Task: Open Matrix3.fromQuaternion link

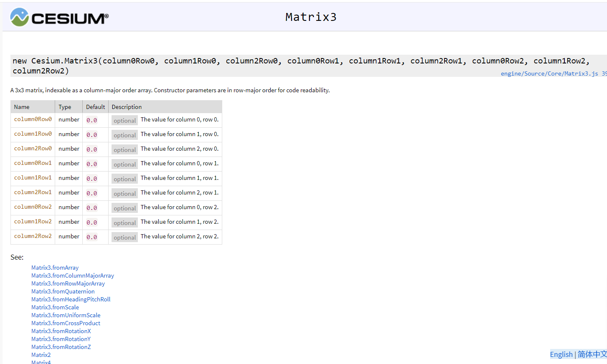Action: (63, 291)
